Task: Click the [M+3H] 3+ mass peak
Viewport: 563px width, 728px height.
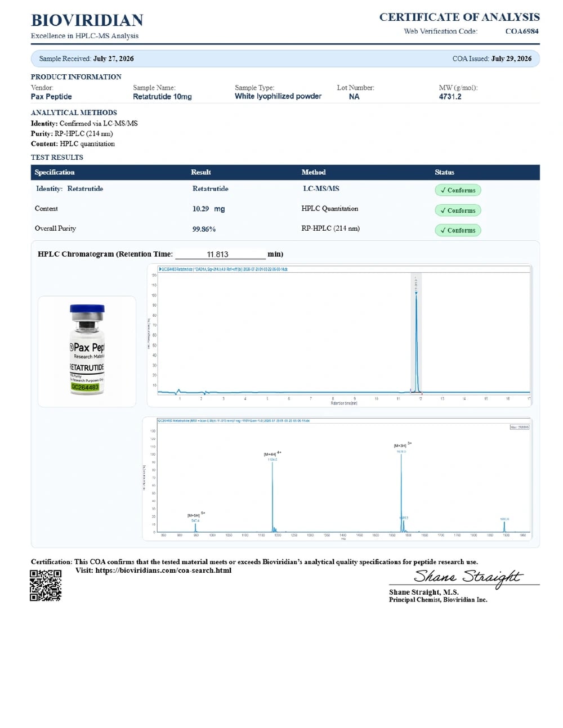Action: coord(401,493)
